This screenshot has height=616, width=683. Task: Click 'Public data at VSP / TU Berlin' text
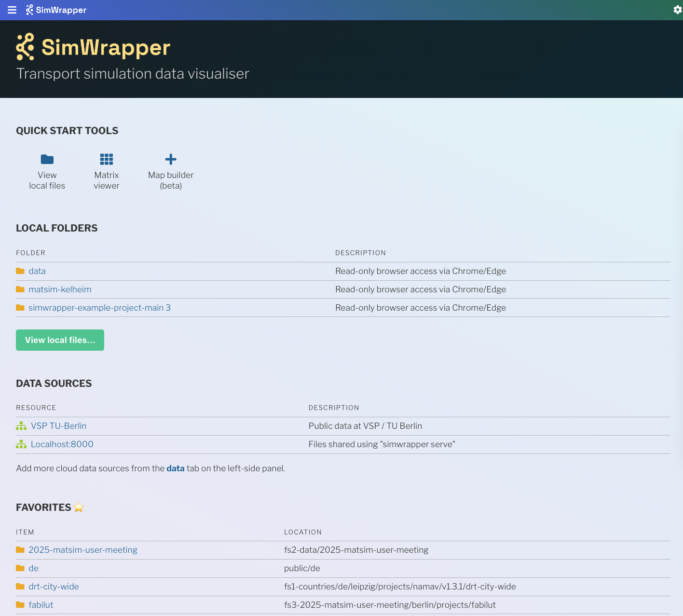[x=365, y=426]
